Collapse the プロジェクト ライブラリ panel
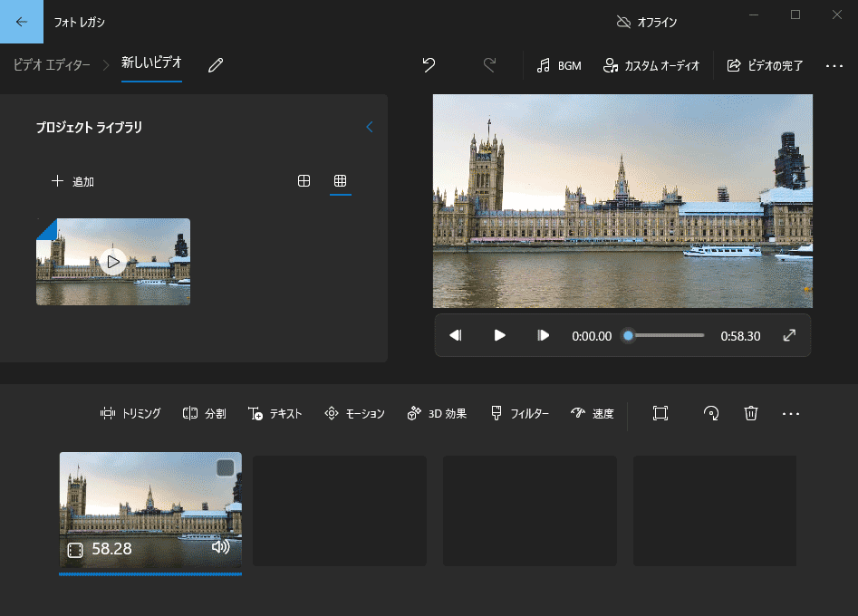The image size is (858, 616). 369,127
